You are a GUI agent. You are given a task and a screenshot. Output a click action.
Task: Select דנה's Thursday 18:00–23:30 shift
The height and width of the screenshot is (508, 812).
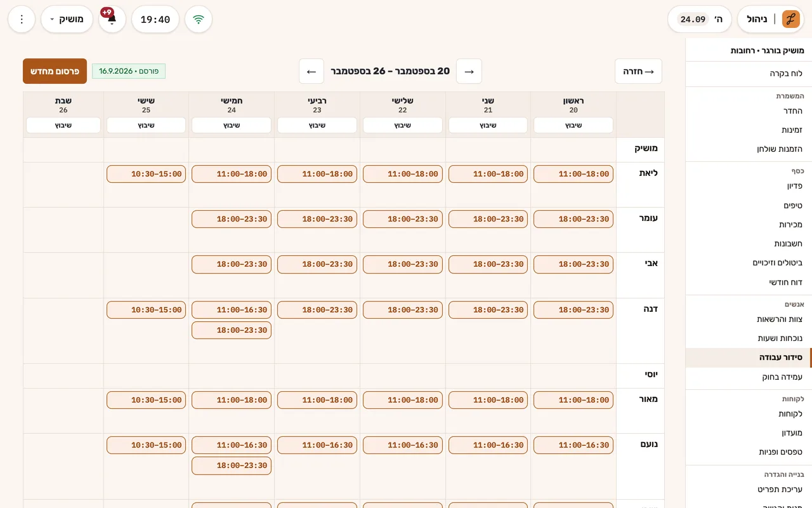(x=232, y=330)
